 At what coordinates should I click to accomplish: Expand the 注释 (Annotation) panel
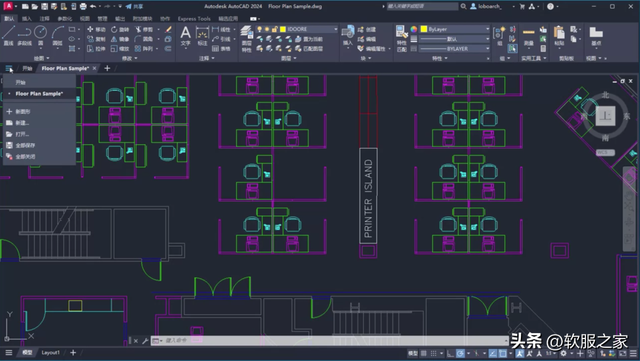206,58
